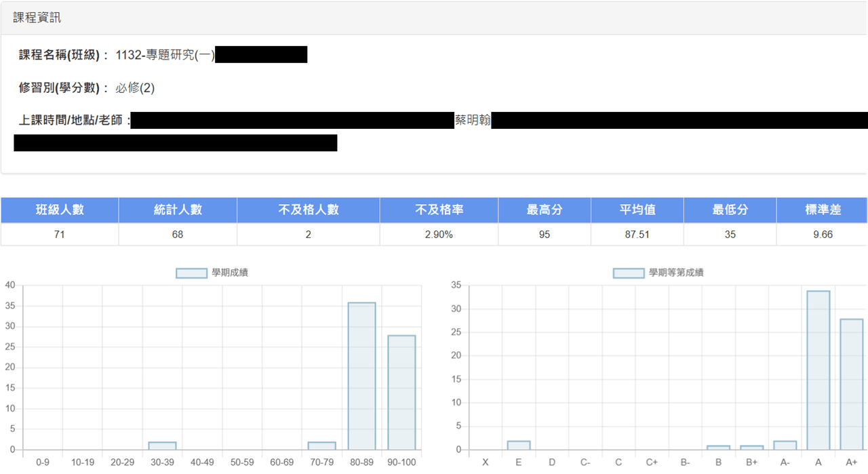
Task: Select the 平均值 value 87.51
Action: coord(637,235)
